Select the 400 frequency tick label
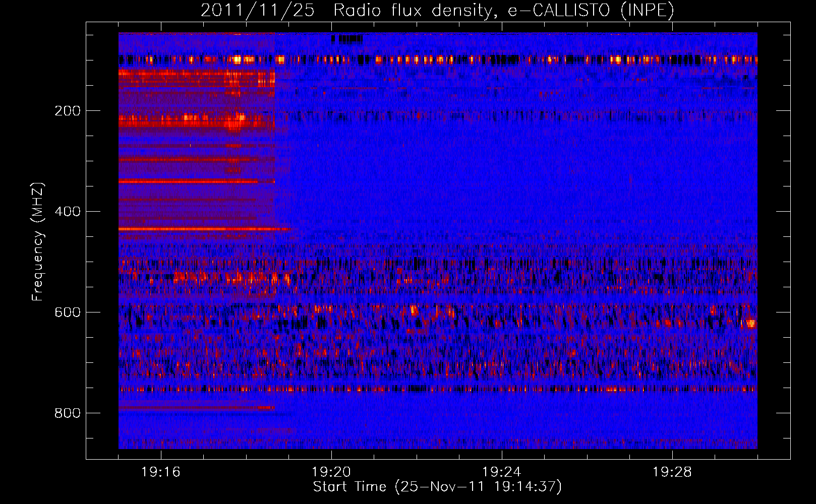816x504 pixels. [68, 212]
